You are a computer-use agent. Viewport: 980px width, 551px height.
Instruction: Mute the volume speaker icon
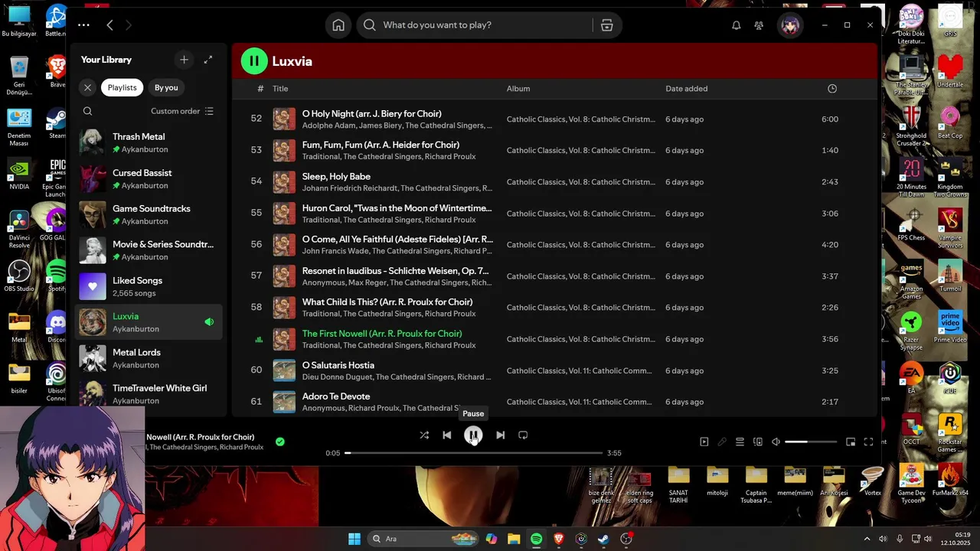pos(776,442)
